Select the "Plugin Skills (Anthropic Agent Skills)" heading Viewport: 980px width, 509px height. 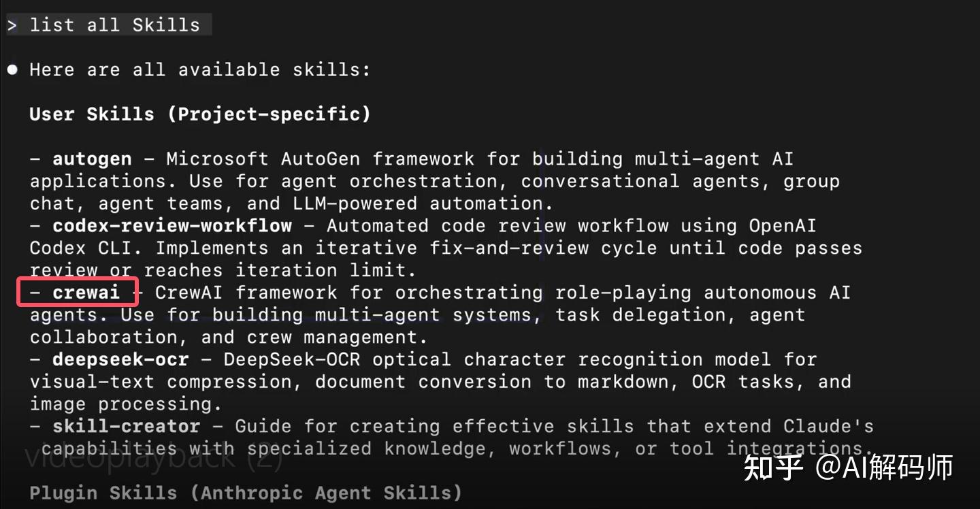coord(245,492)
